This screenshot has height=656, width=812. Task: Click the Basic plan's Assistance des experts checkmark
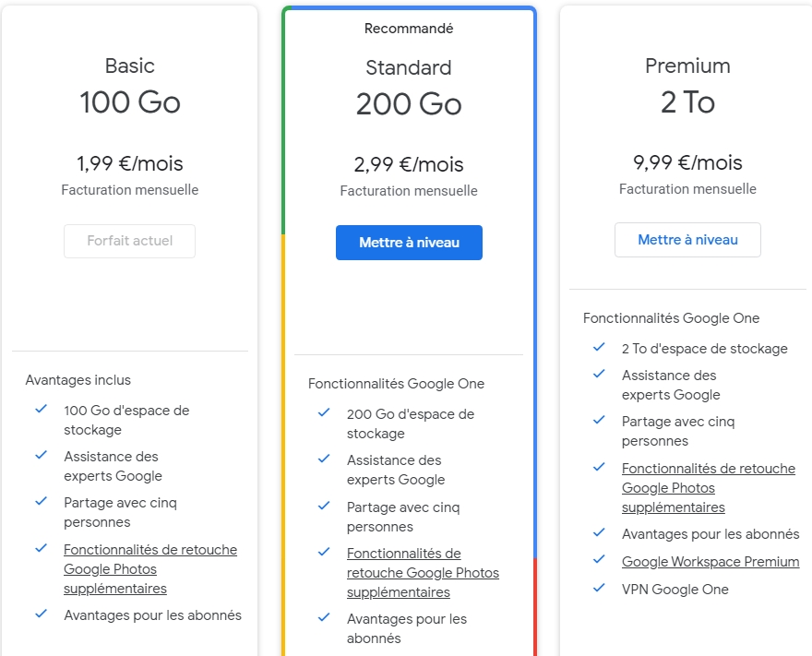pyautogui.click(x=42, y=455)
